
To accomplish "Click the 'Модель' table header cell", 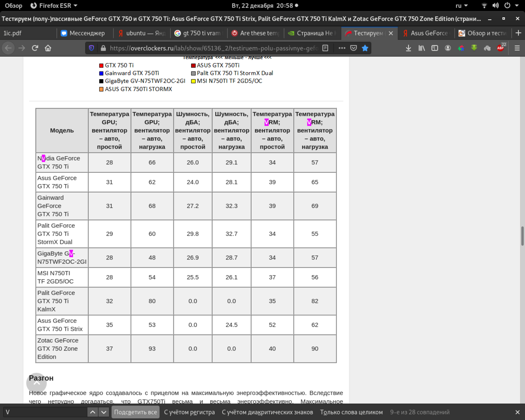I will tap(62, 130).
